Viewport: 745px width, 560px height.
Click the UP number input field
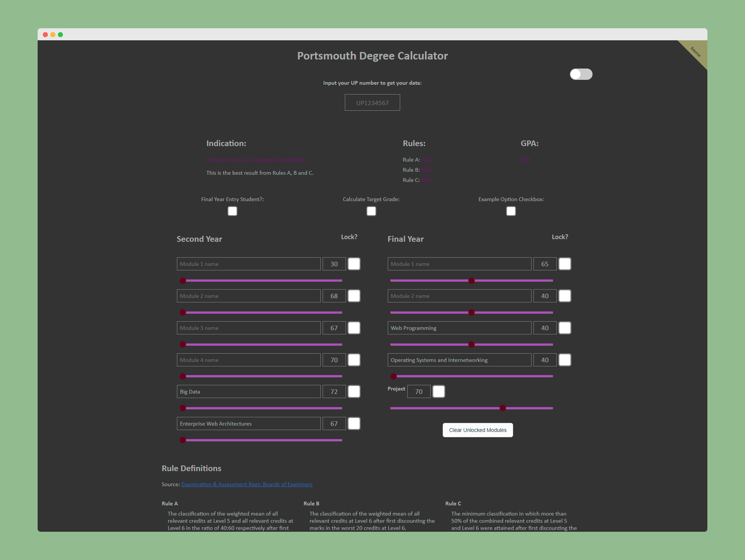[x=372, y=102]
